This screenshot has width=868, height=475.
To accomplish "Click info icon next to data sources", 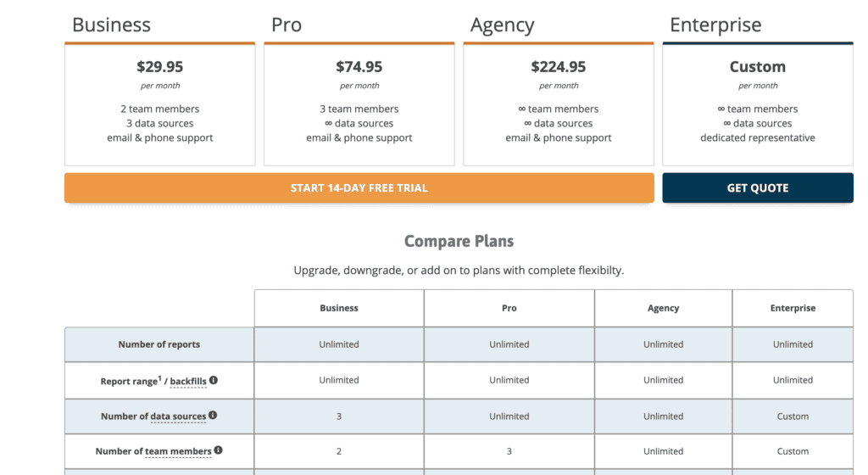I will [213, 416].
